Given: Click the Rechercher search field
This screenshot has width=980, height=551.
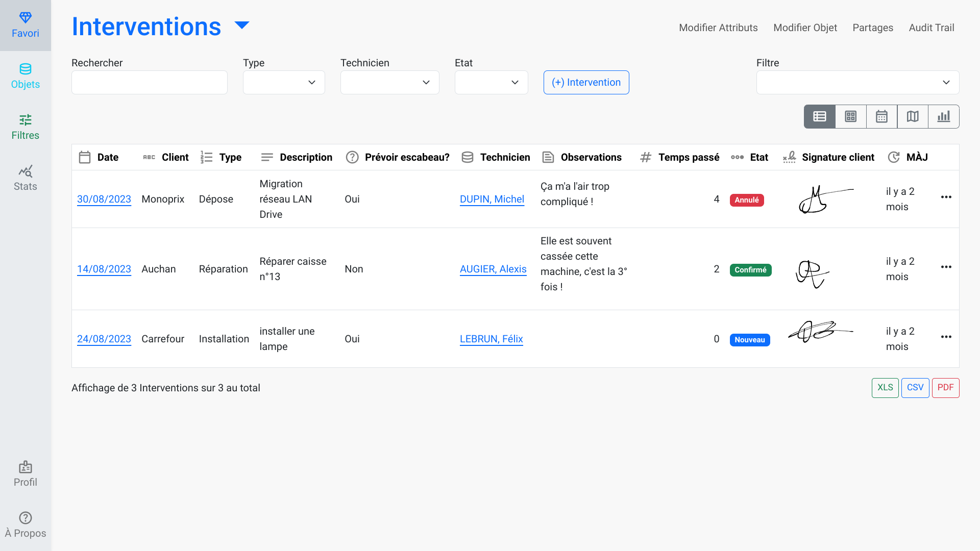Looking at the screenshot, I should point(149,82).
